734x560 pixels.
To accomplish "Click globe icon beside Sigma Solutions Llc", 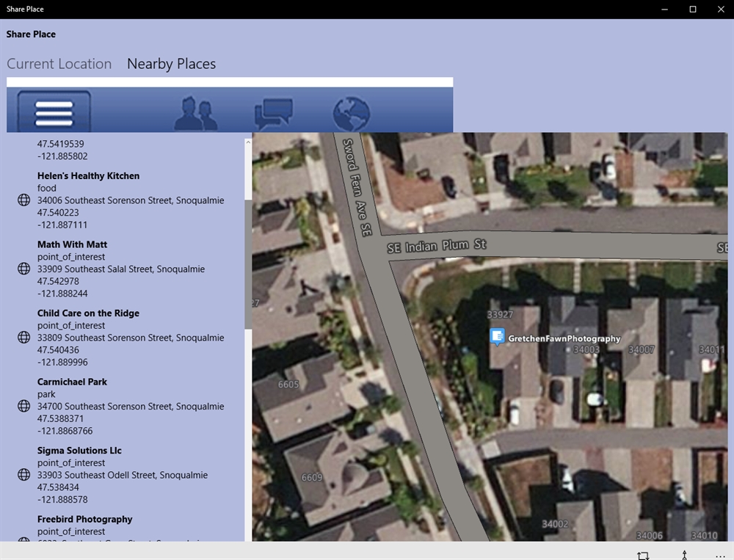I will point(24,475).
